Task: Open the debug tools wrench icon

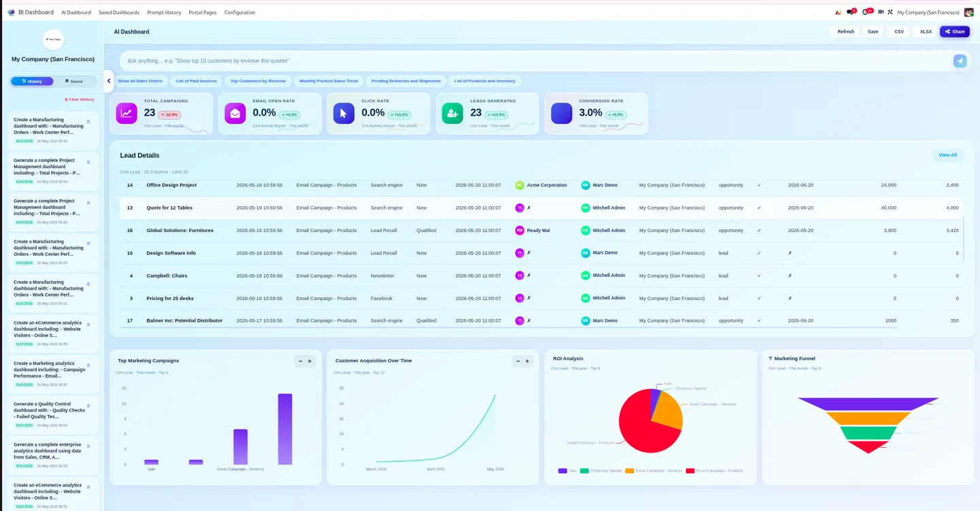Action: pos(889,12)
